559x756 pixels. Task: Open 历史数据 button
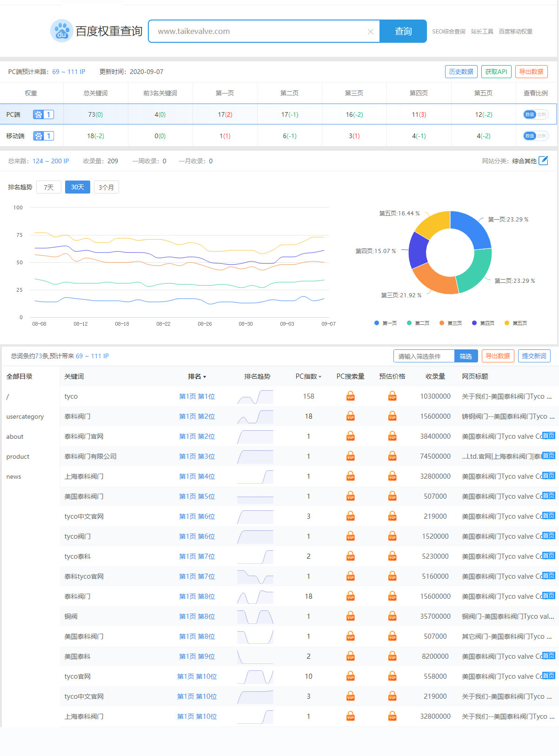click(x=461, y=72)
